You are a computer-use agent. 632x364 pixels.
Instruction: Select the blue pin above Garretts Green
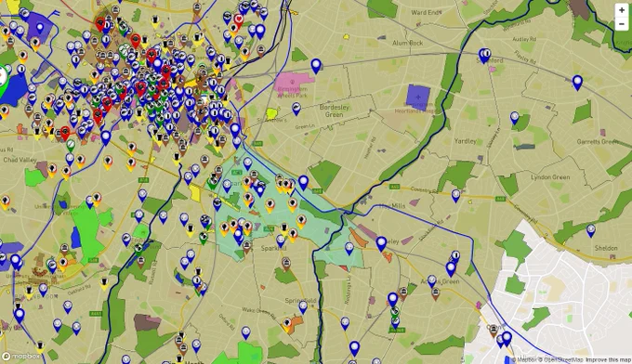click(577, 83)
